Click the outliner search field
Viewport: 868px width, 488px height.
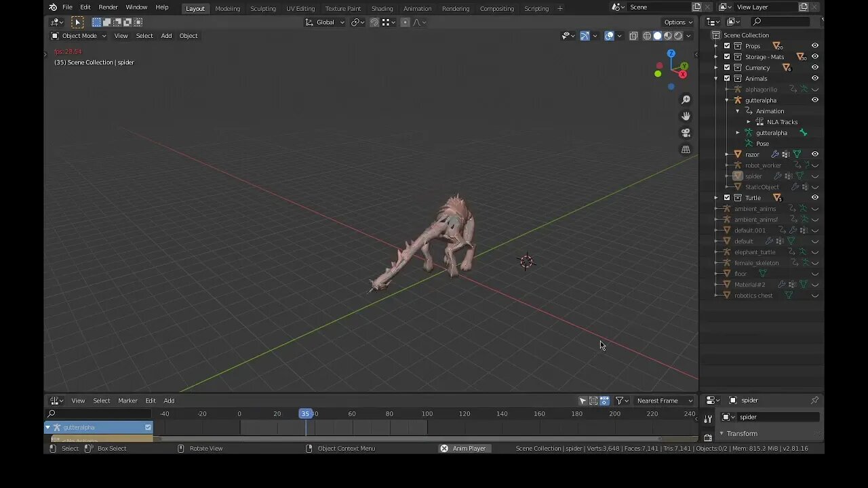tap(781, 22)
